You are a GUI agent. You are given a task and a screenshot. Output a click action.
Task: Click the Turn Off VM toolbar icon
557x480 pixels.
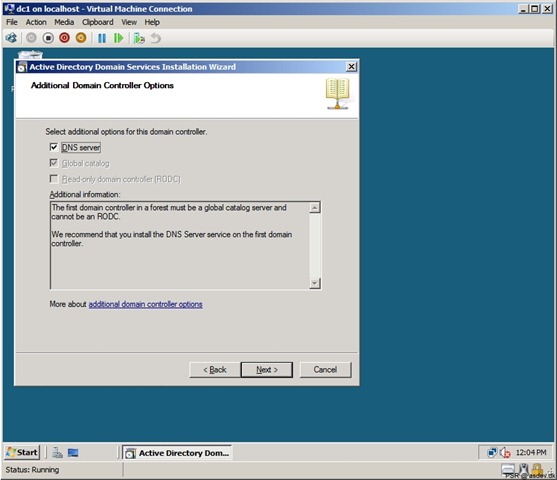[48, 38]
